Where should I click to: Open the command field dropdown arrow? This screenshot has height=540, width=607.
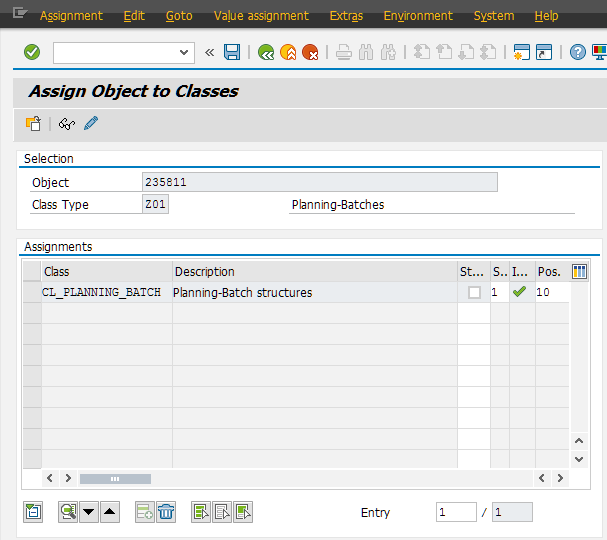point(184,52)
